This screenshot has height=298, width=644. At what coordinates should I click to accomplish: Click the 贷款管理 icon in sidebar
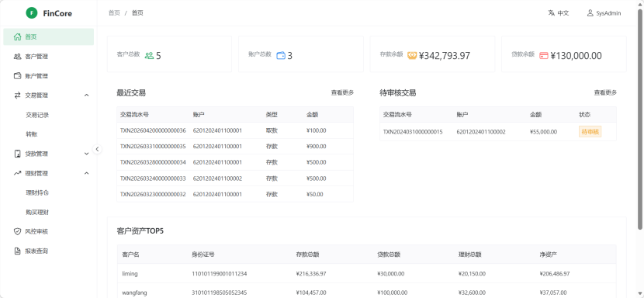click(x=17, y=154)
